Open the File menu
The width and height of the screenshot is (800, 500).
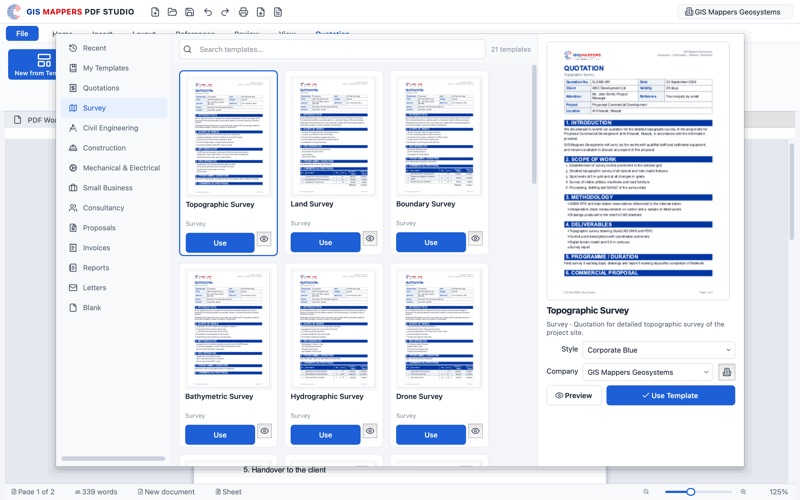(x=22, y=33)
